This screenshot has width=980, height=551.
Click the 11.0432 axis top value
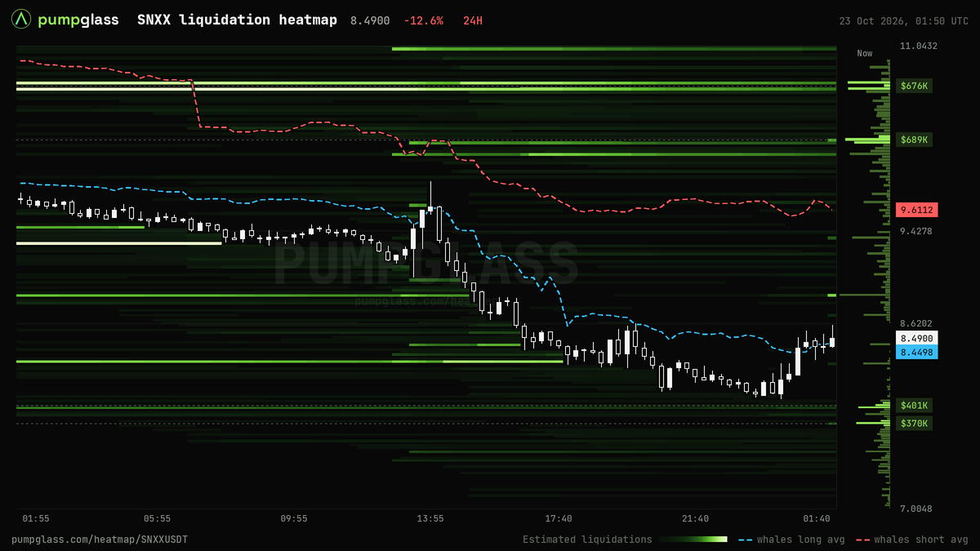[918, 46]
